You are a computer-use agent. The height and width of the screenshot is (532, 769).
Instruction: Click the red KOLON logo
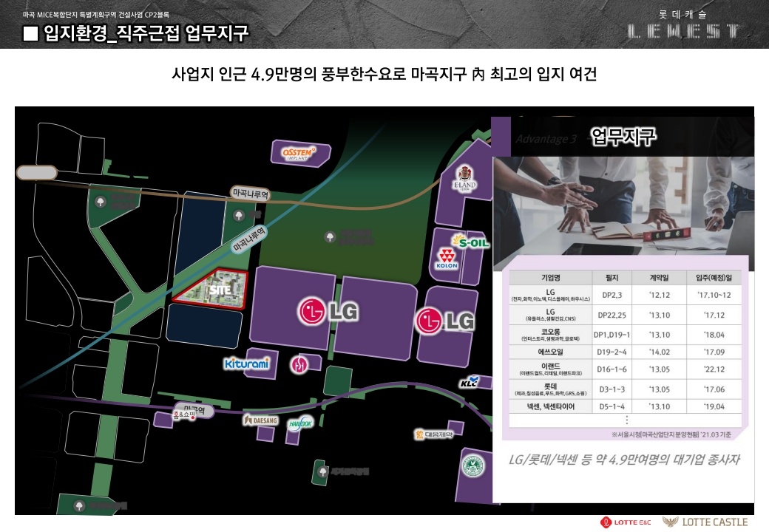[x=447, y=259]
